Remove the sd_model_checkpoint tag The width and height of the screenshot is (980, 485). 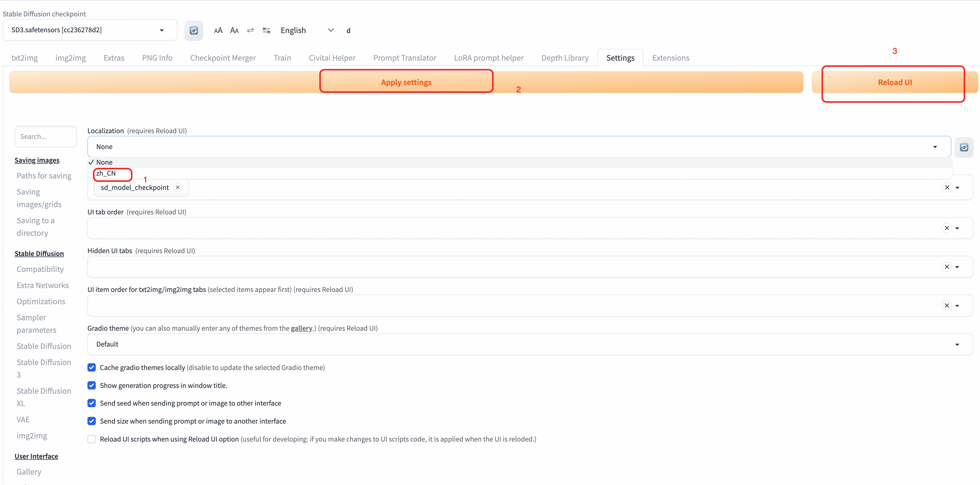click(178, 187)
